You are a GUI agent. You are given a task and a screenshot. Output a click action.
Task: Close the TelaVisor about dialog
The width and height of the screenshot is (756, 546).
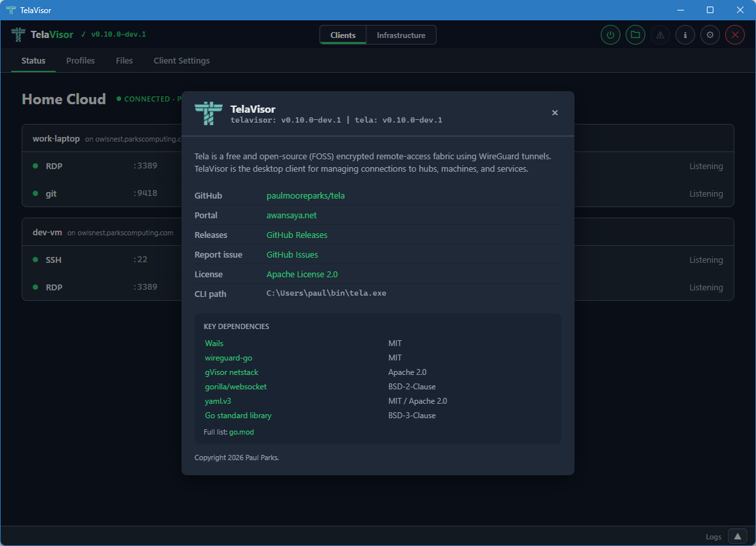[x=554, y=113]
